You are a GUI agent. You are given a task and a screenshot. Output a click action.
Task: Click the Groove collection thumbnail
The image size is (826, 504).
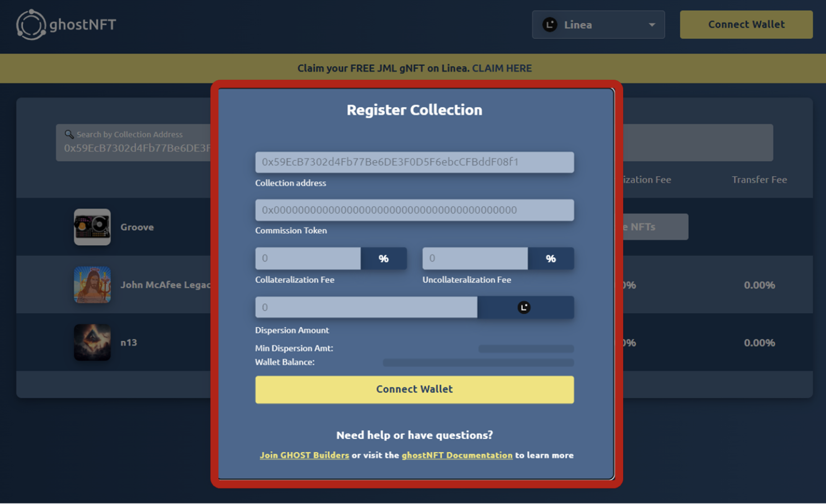92,227
